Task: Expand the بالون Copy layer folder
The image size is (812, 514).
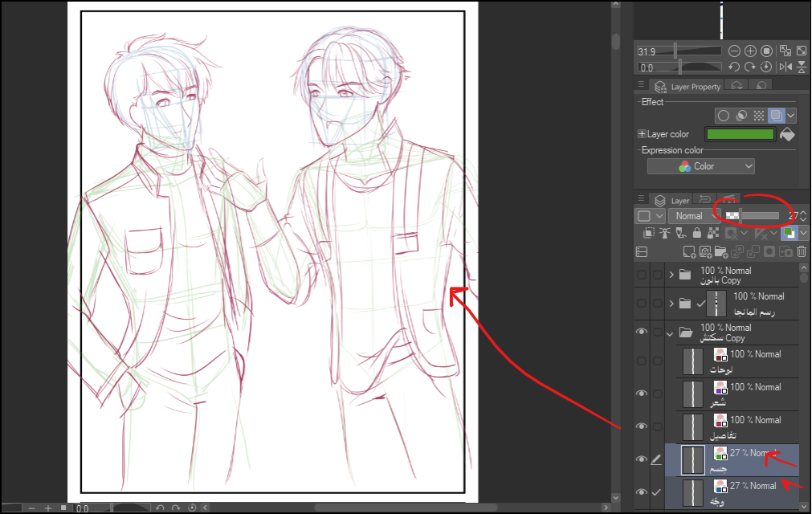Action: pos(671,275)
